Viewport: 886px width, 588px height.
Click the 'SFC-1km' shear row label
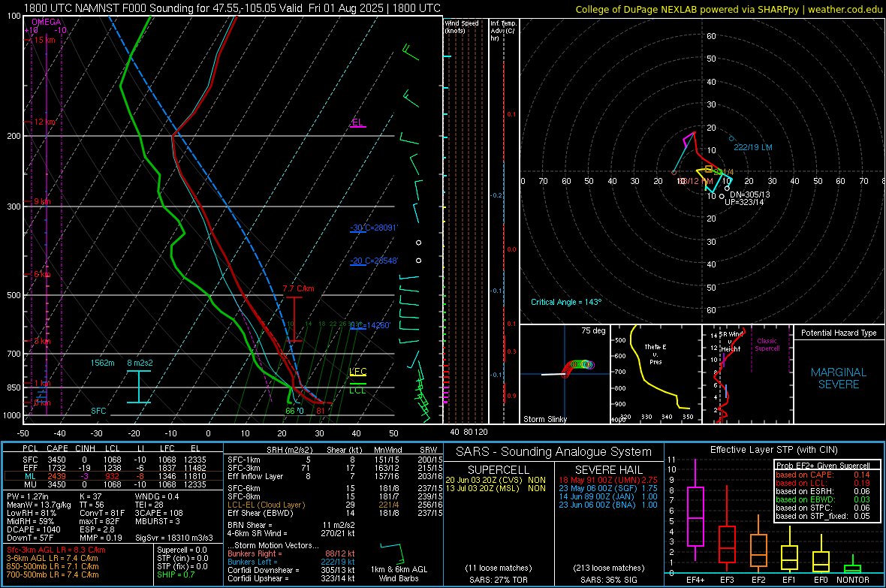coord(244,460)
